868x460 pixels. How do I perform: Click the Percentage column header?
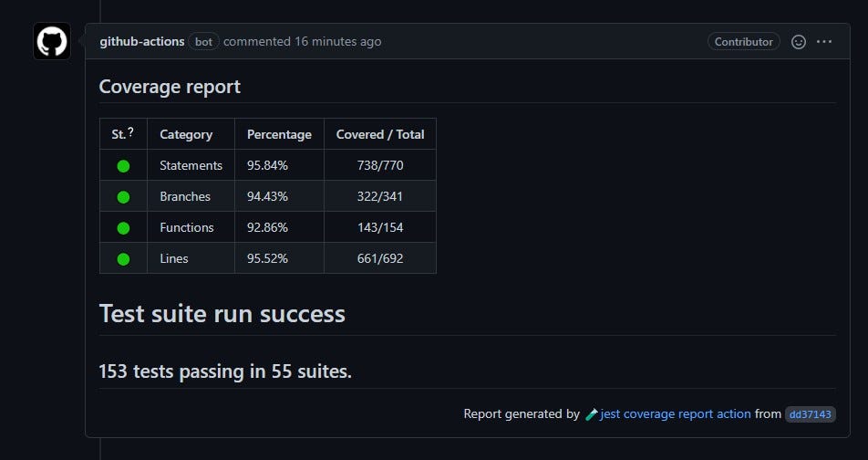[x=279, y=135]
